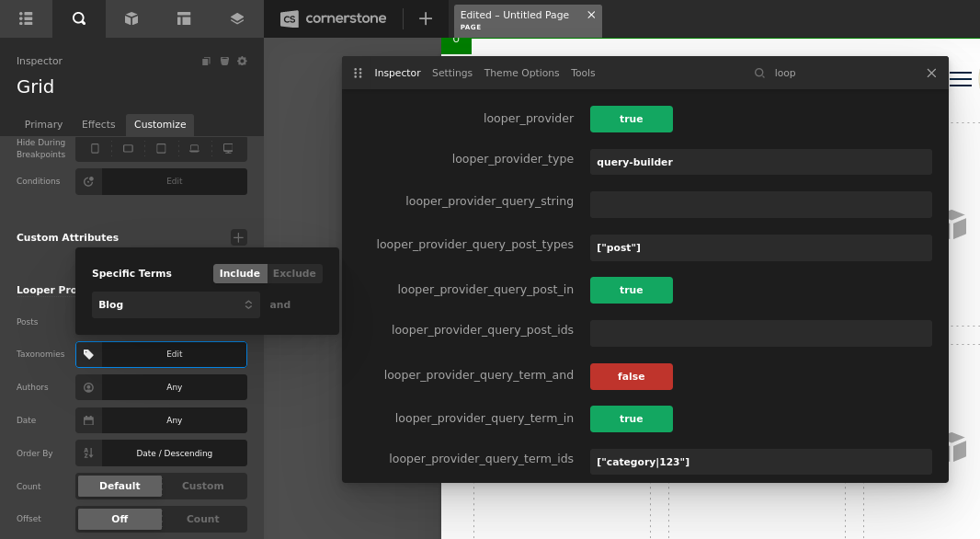Add a new custom attribute with plus
This screenshot has width=980, height=539.
coord(238,237)
